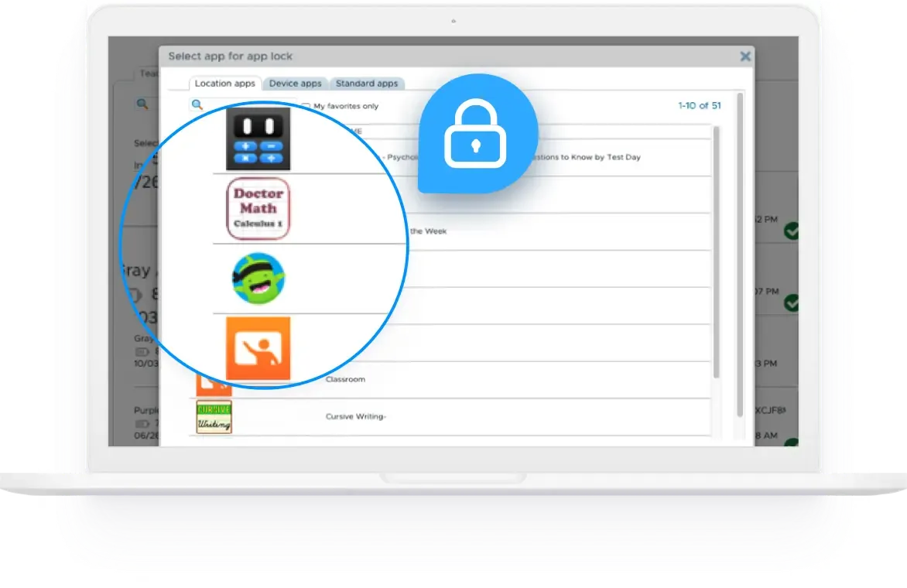Click the green checkmark beside 2 PM
907x588 pixels.
tap(792, 231)
